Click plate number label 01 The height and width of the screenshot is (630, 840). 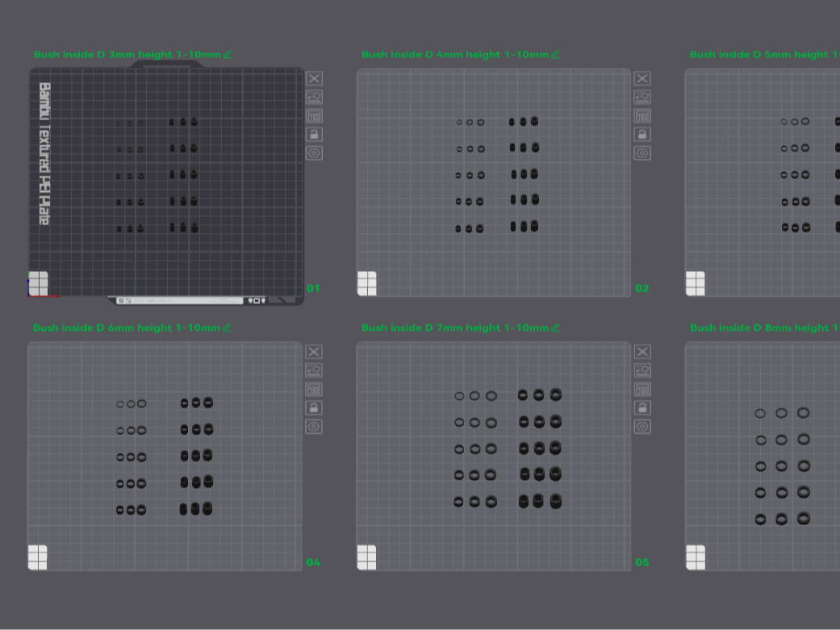tap(313, 289)
